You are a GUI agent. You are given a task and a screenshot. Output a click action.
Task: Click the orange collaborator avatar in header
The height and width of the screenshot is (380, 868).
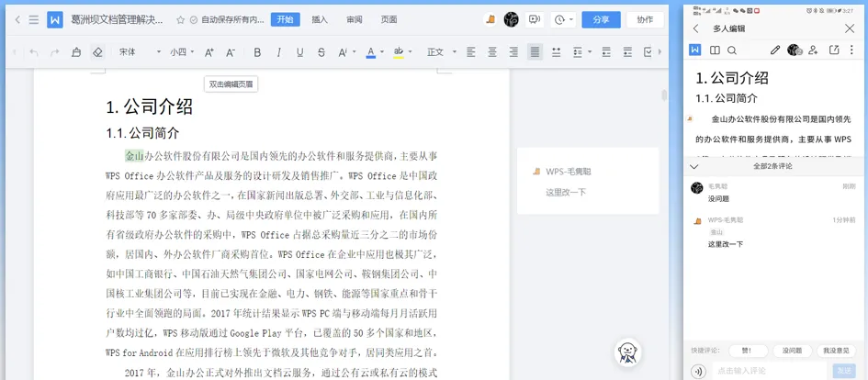490,20
